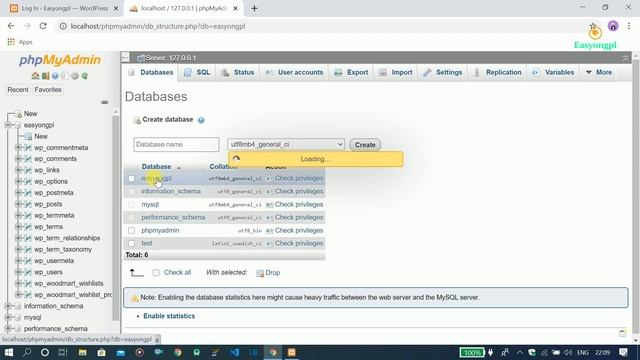Open the Apps shortcut grid icon

[x=11, y=42]
